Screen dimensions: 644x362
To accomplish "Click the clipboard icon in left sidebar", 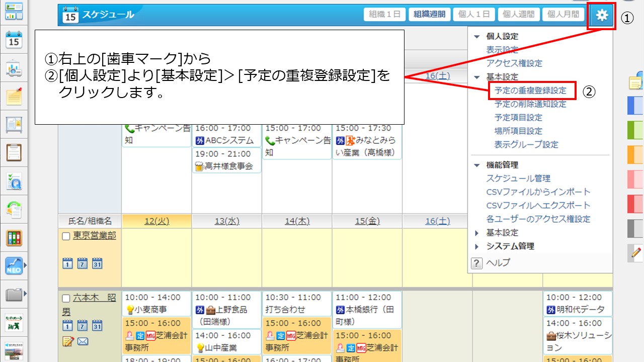I will (x=14, y=152).
